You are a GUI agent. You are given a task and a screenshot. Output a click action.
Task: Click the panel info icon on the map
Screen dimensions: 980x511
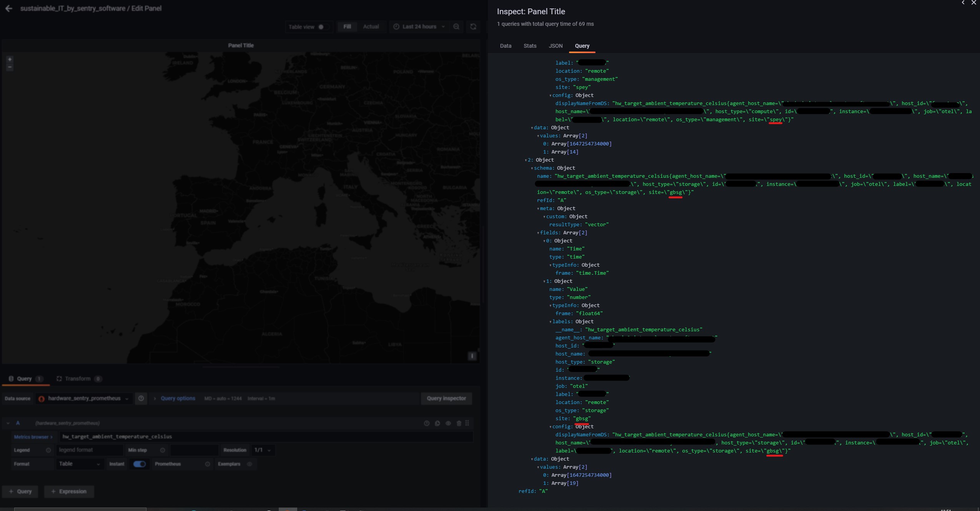tap(472, 356)
